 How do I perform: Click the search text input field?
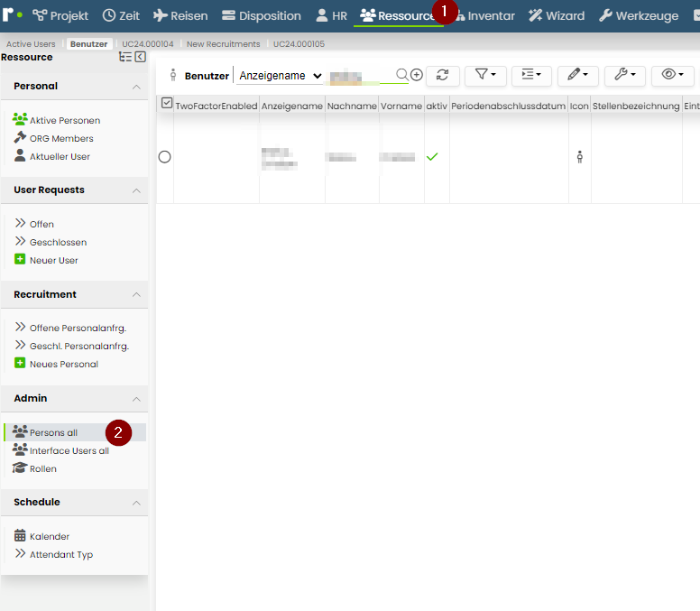[x=361, y=77]
